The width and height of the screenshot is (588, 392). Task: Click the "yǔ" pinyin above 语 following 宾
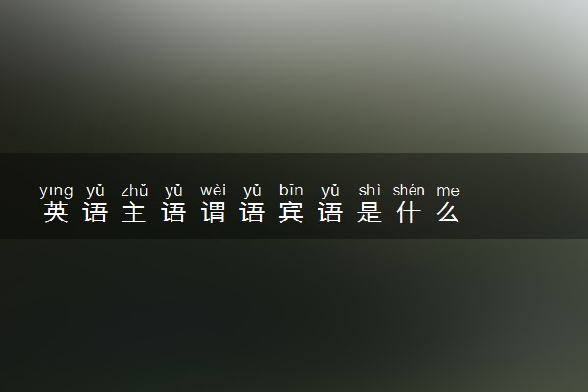(330, 191)
